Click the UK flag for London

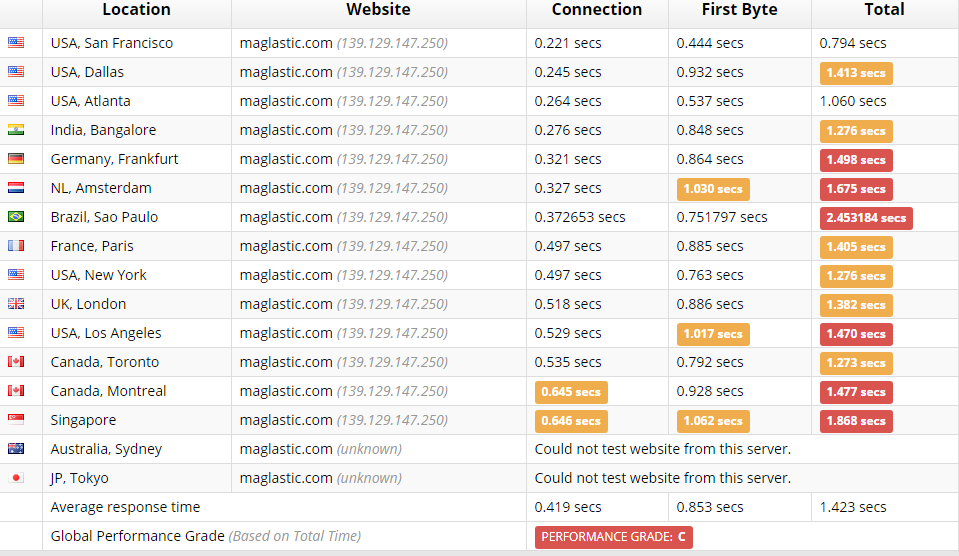[16, 303]
